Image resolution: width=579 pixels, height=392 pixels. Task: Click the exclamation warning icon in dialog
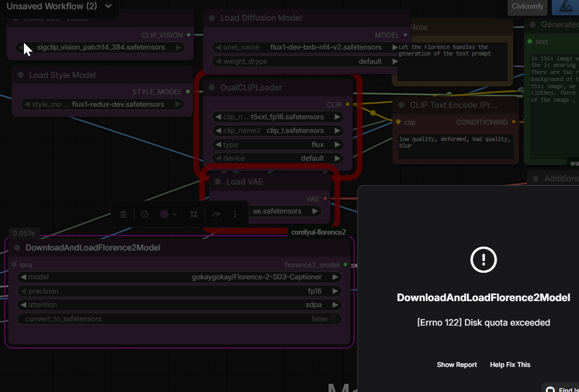(483, 260)
